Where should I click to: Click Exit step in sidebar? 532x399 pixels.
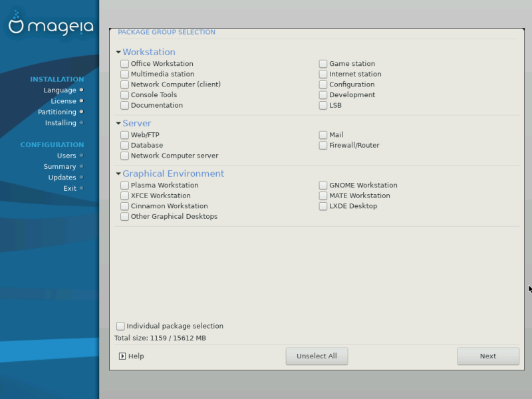70,188
